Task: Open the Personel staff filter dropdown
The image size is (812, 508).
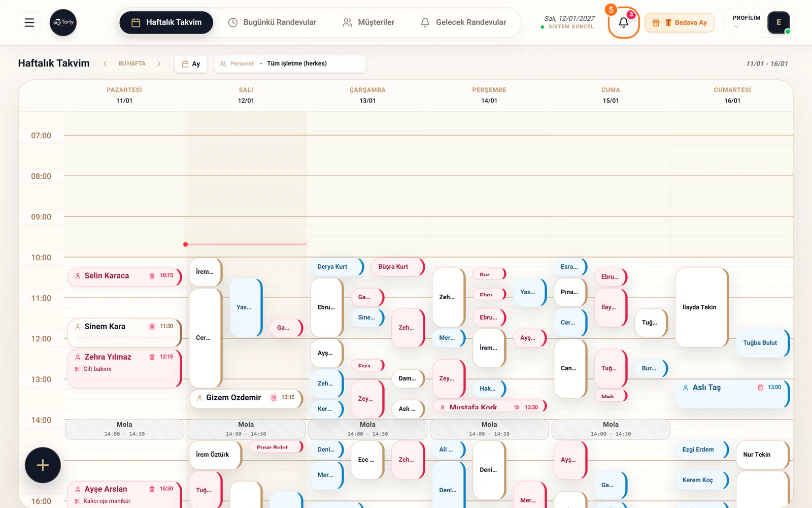Action: pyautogui.click(x=290, y=64)
